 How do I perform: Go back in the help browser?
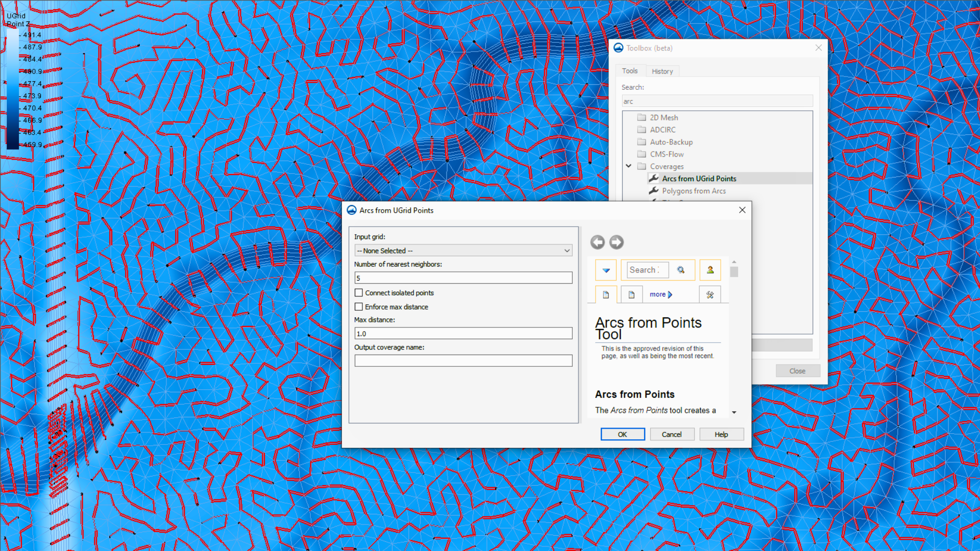[x=598, y=242]
